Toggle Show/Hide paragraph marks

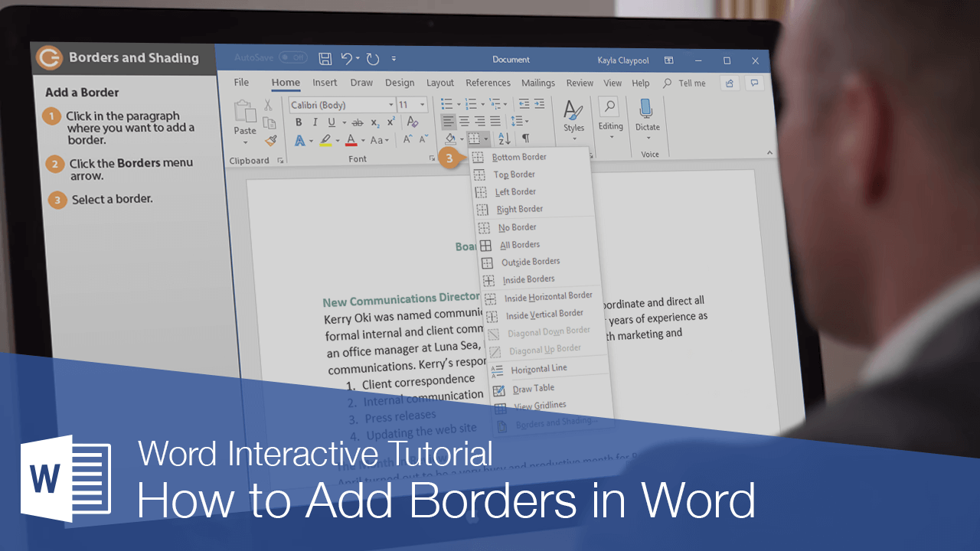click(x=524, y=139)
